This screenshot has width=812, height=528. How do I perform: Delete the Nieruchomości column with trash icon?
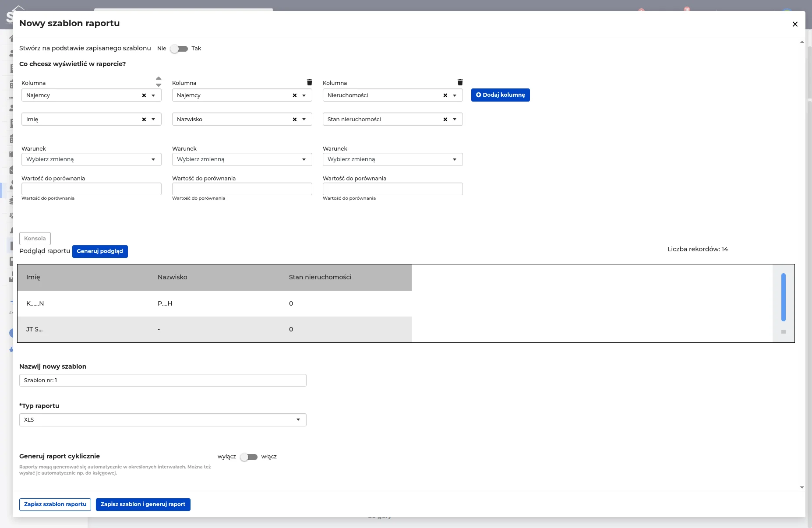coord(460,82)
